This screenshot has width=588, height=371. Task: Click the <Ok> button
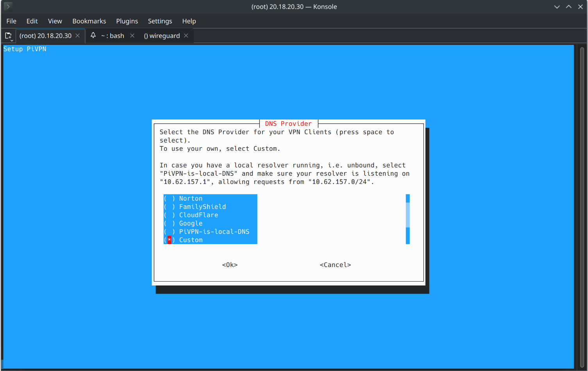230,265
